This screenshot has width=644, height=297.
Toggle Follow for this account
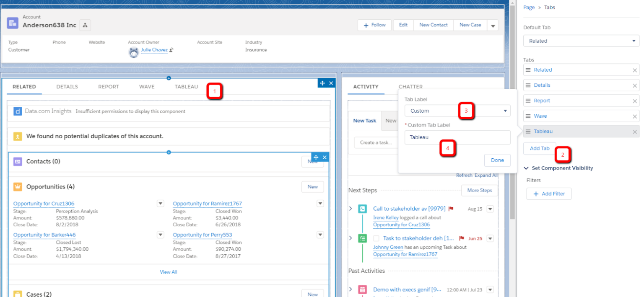(x=374, y=25)
